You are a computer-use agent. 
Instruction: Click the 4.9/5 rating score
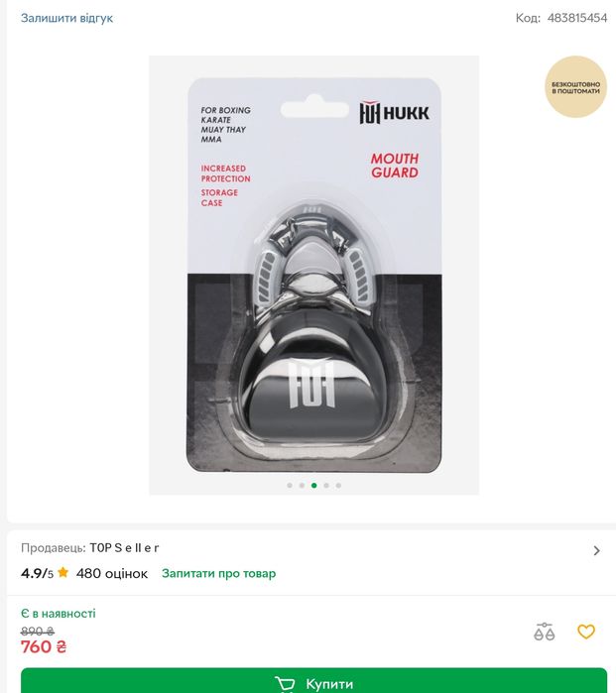[x=37, y=573]
